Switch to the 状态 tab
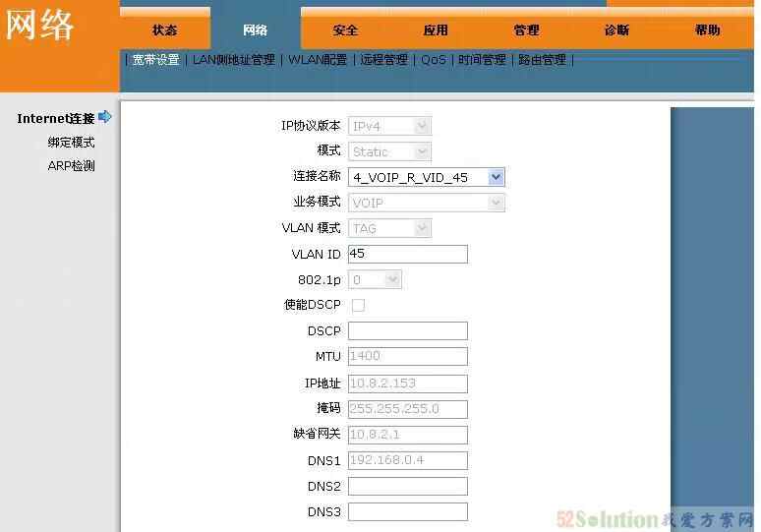 tap(165, 30)
